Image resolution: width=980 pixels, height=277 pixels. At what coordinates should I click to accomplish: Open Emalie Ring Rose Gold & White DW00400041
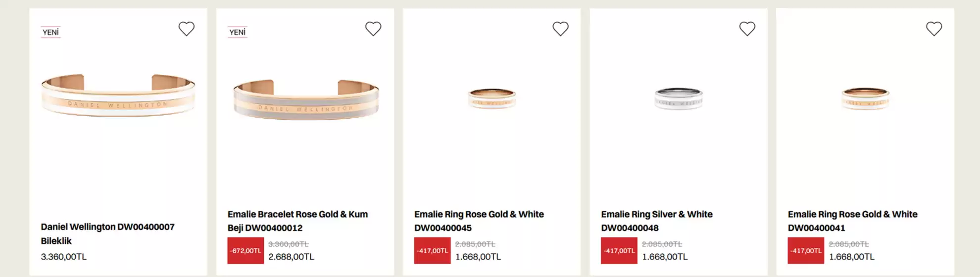coord(852,221)
